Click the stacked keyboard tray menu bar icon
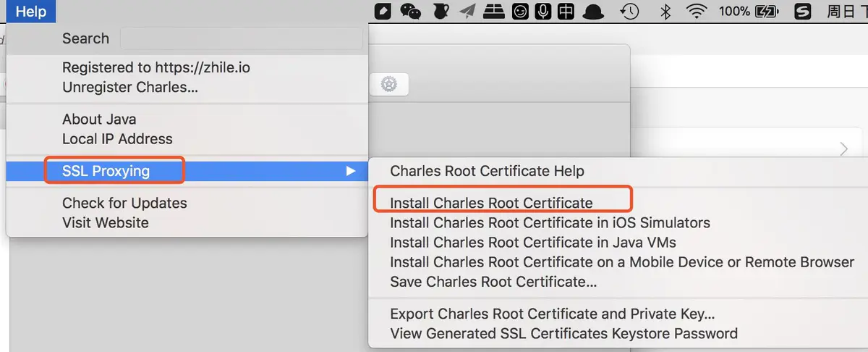The height and width of the screenshot is (352, 868). tap(494, 11)
